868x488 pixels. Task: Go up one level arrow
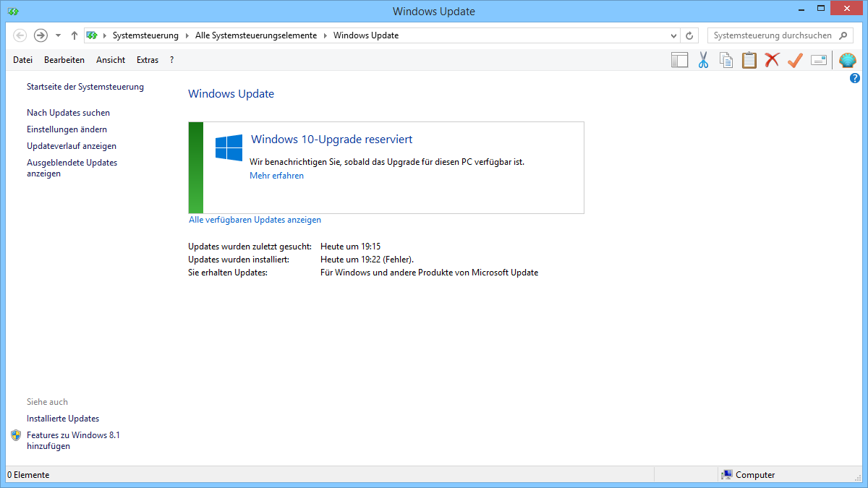(75, 35)
